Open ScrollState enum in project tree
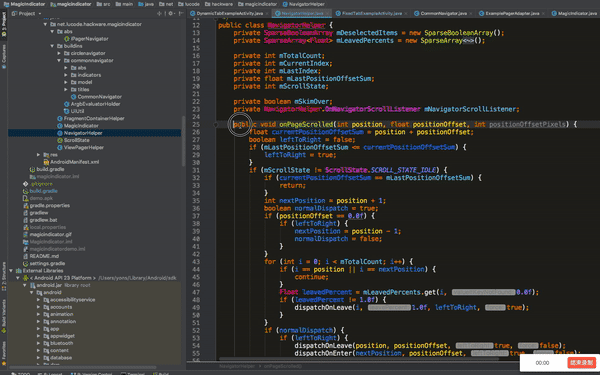600x375 pixels. point(73,140)
